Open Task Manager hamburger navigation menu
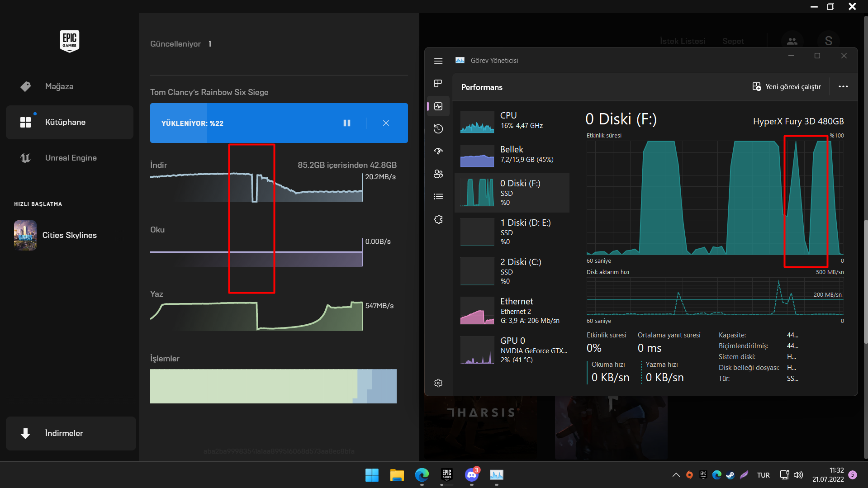This screenshot has width=868, height=488. point(438,61)
